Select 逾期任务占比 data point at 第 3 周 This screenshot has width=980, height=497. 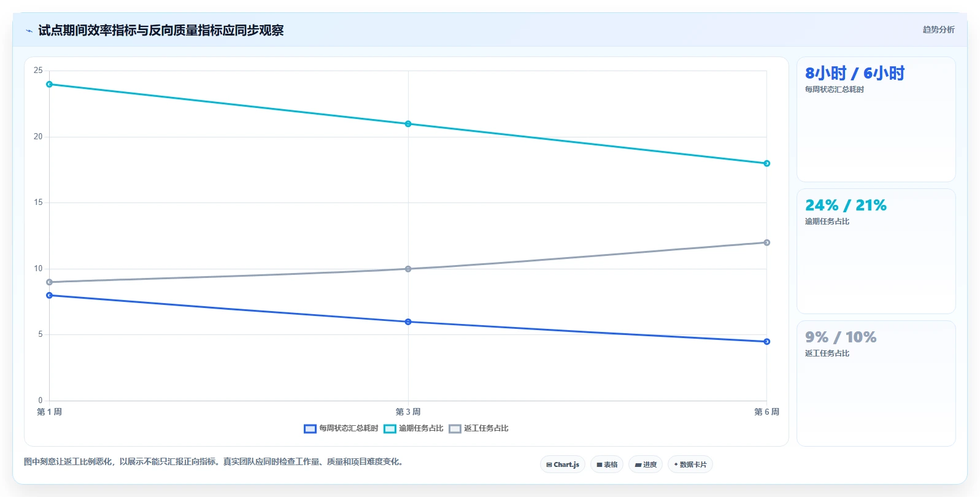(408, 124)
